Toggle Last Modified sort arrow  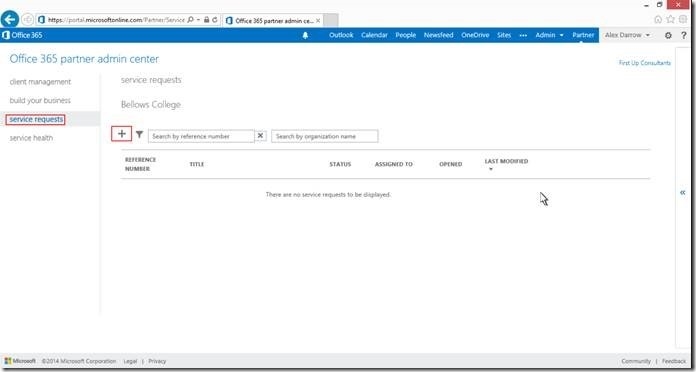[490, 169]
